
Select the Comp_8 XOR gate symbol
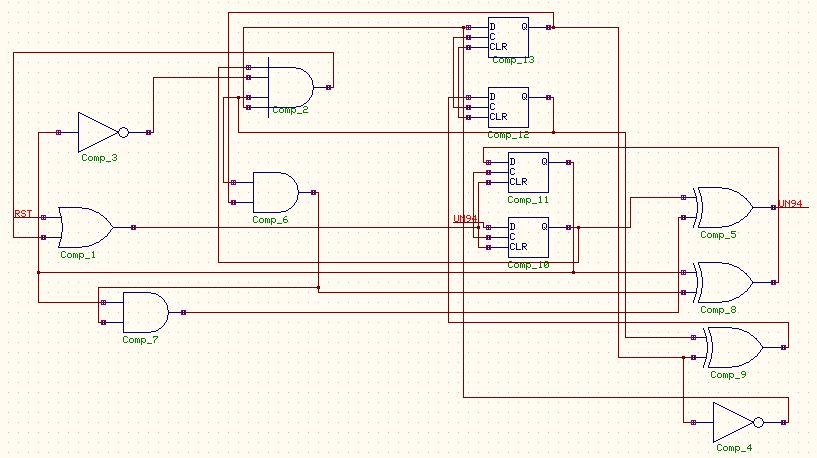point(723,282)
